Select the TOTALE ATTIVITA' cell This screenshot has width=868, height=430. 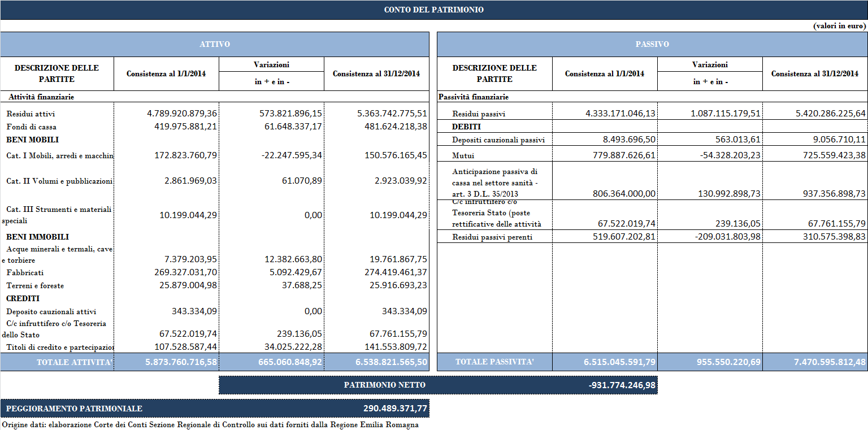coord(57,362)
